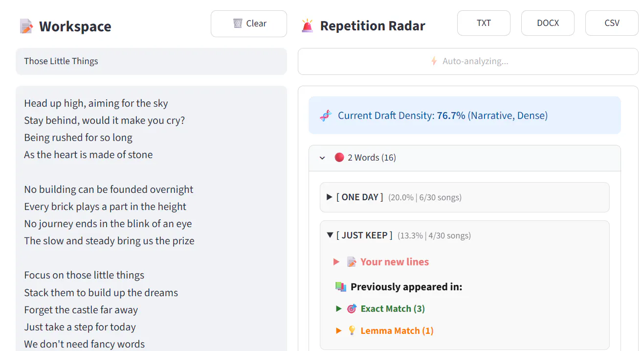Viewport: 644px width, 351px height.
Task: Collapse the [ JUST KEEP ] phrase entry
Action: coord(465,235)
